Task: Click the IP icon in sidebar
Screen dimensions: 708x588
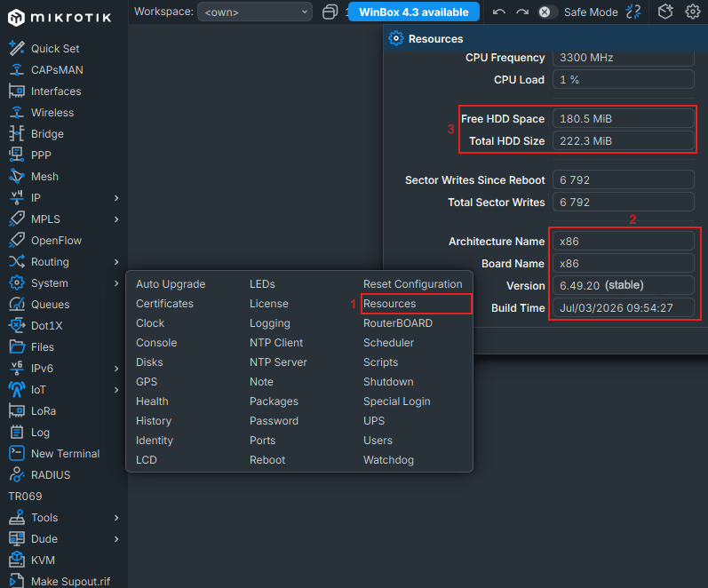Action: coord(17,197)
